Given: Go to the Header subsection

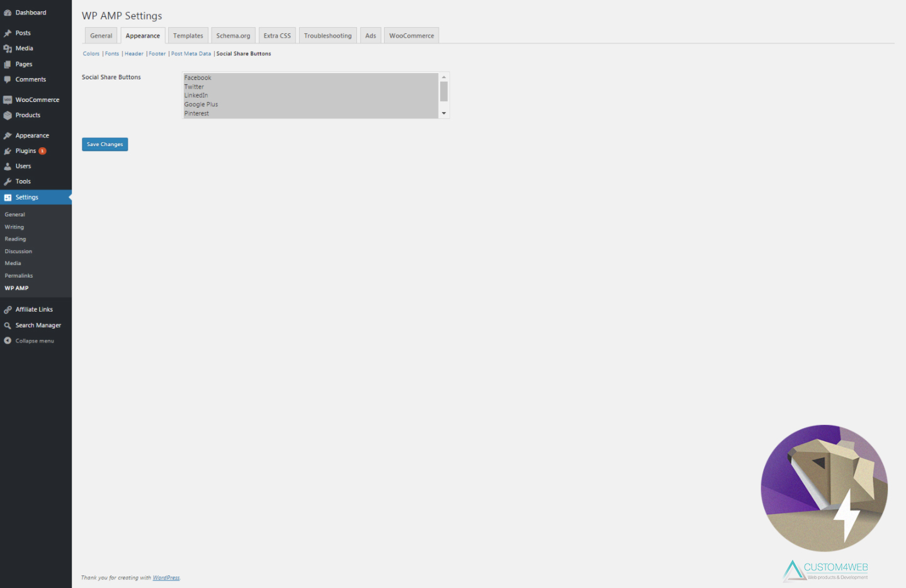Looking at the screenshot, I should 134,54.
